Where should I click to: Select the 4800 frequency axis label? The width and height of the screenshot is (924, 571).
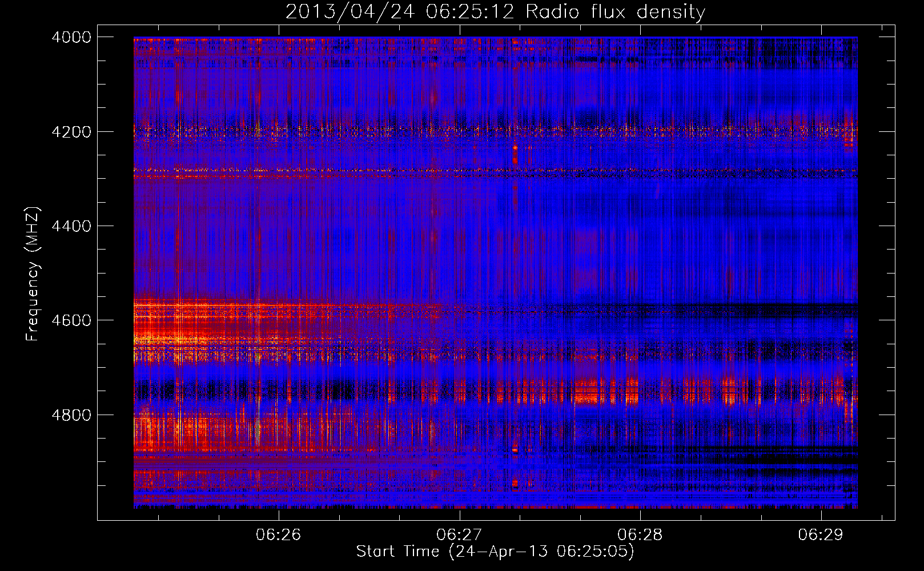click(x=71, y=415)
